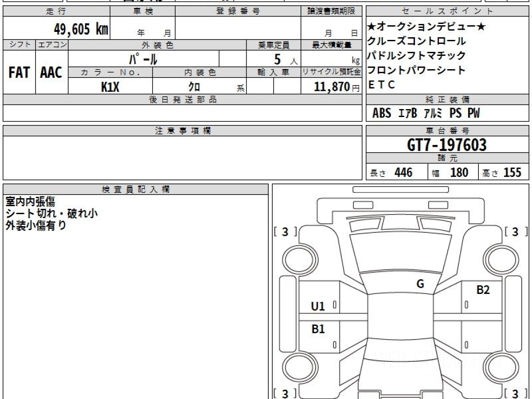
Task: Select the パドルシフトマチック line
Action: pos(417,55)
